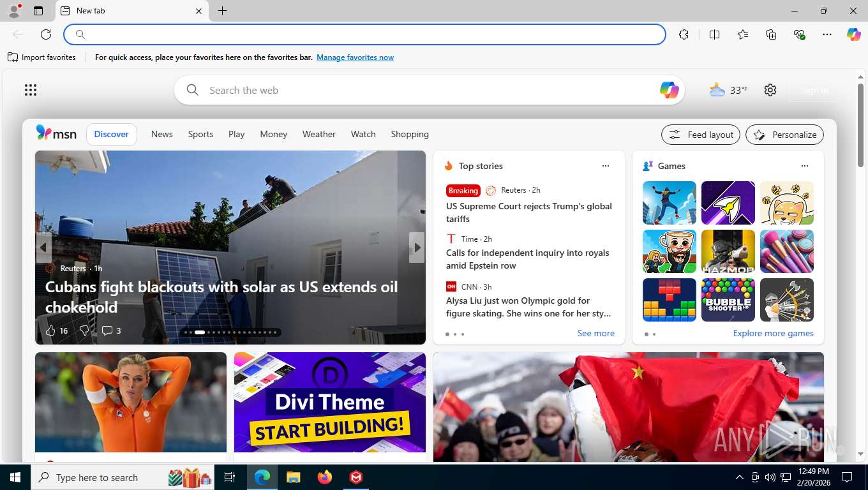868x490 pixels.
Task: Open Top stories more options menu
Action: pyautogui.click(x=606, y=166)
